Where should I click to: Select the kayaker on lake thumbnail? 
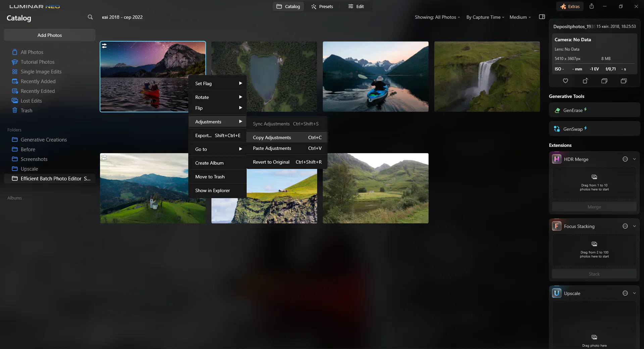[376, 76]
